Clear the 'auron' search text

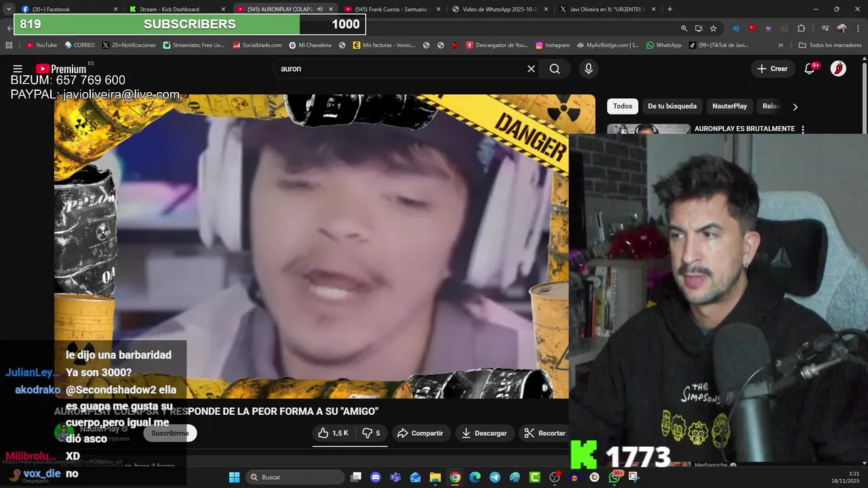tap(531, 68)
